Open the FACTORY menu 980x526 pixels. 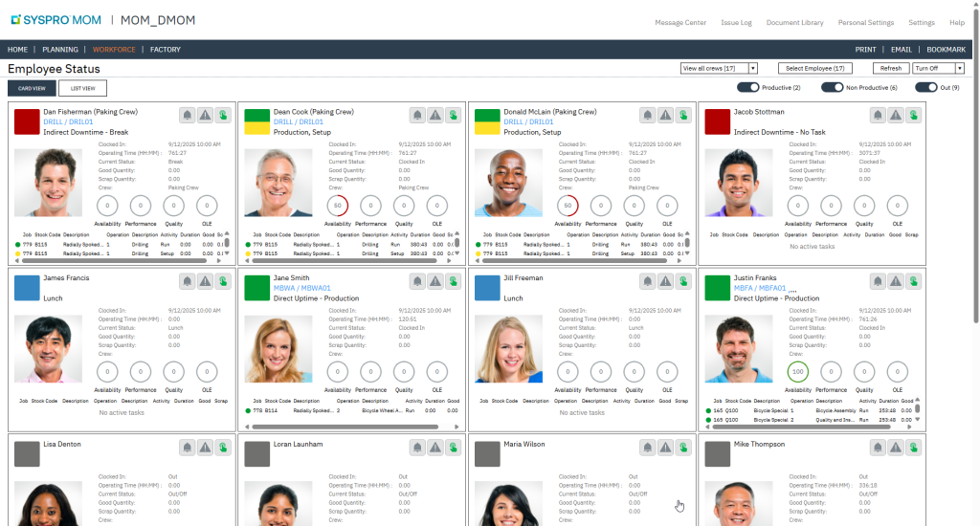[165, 50]
